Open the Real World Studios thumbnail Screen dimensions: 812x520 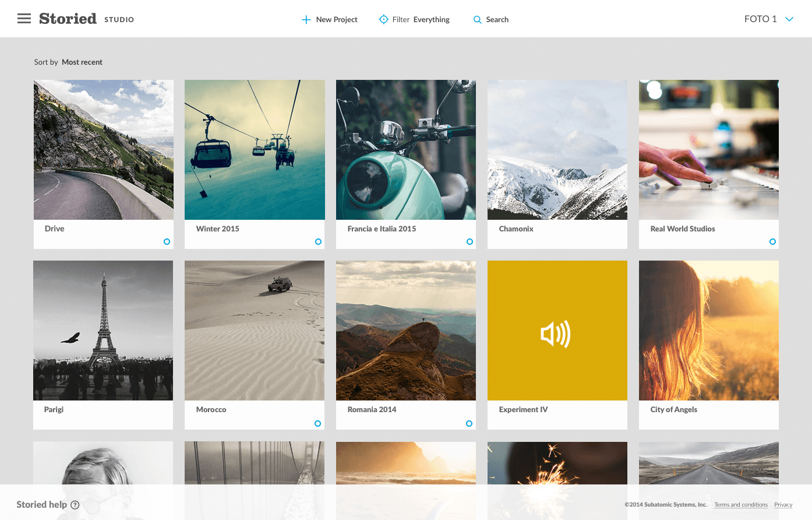pos(709,150)
